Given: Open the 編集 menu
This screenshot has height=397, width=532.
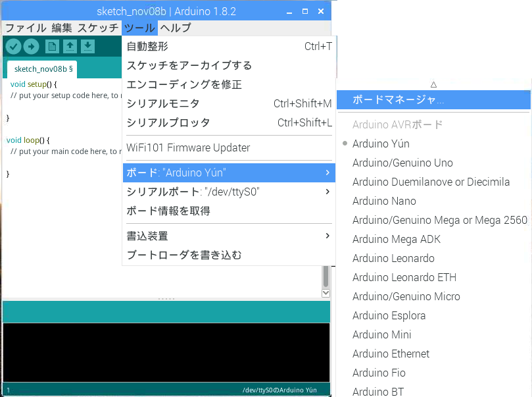Looking at the screenshot, I should pyautogui.click(x=62, y=28).
